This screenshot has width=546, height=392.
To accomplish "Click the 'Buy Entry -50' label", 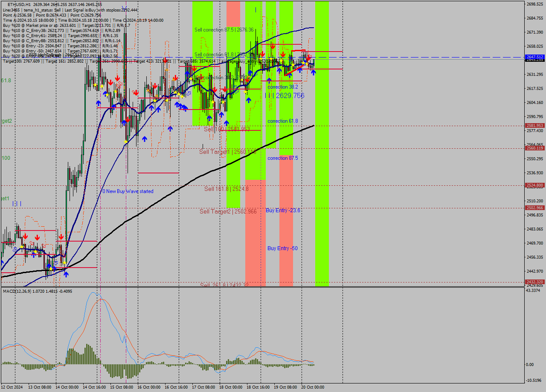I will [282, 248].
